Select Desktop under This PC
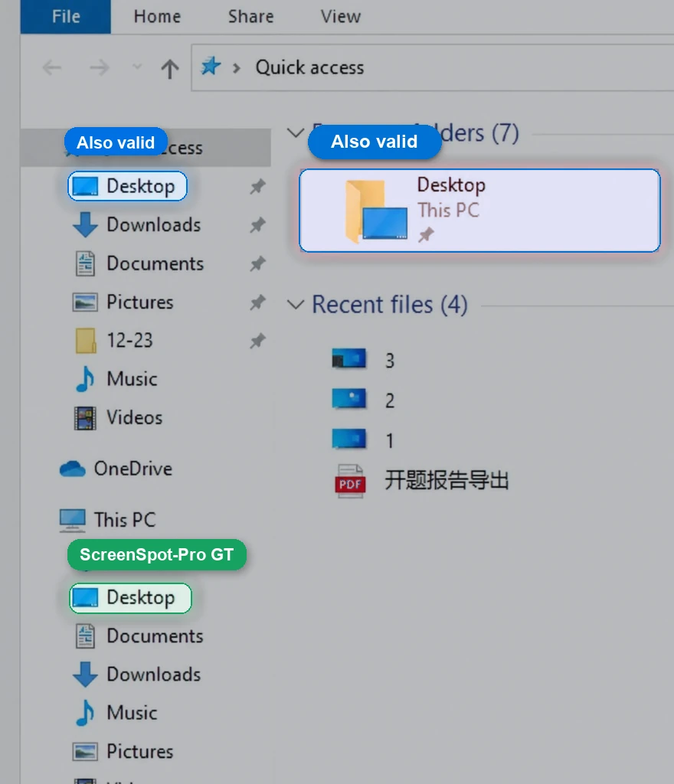The image size is (674, 784). [130, 598]
